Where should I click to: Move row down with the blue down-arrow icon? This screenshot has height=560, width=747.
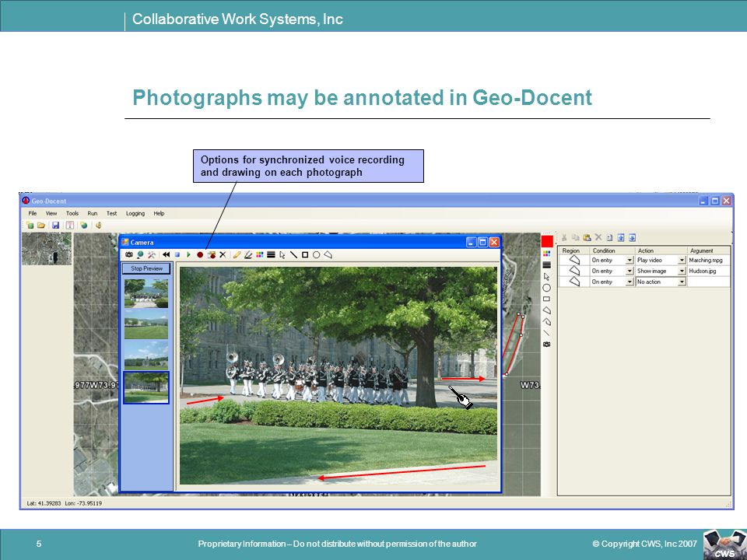[x=632, y=237]
